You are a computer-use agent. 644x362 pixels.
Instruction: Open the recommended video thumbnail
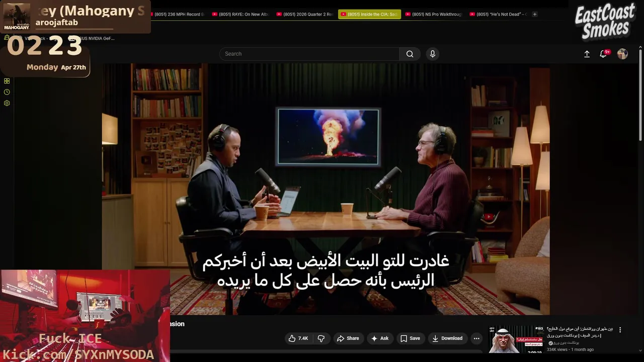coord(516,340)
